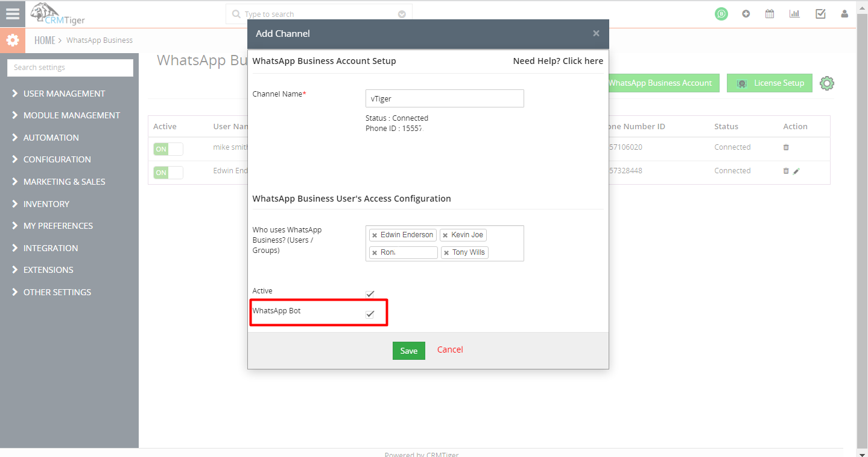Cancel the Add Channel dialog
Image resolution: width=868 pixels, height=457 pixels.
tap(450, 350)
